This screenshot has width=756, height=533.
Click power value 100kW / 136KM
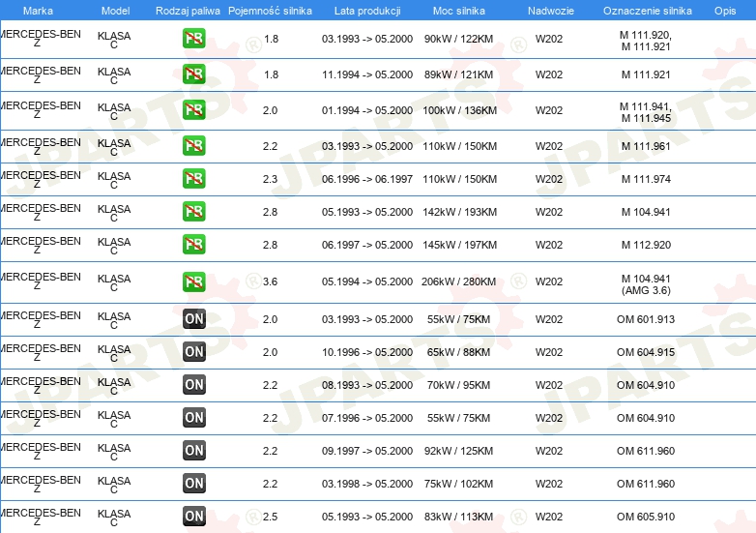pos(459,110)
